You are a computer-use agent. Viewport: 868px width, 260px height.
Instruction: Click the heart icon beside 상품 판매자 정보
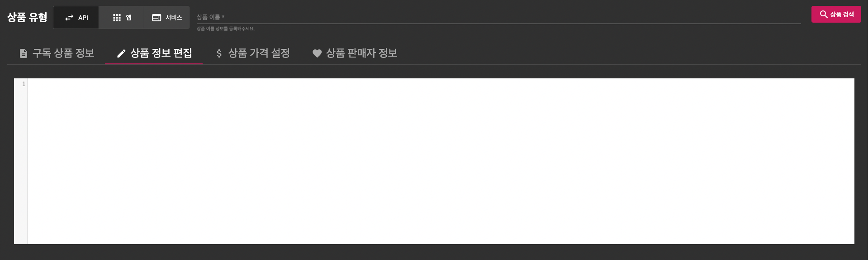tap(317, 53)
